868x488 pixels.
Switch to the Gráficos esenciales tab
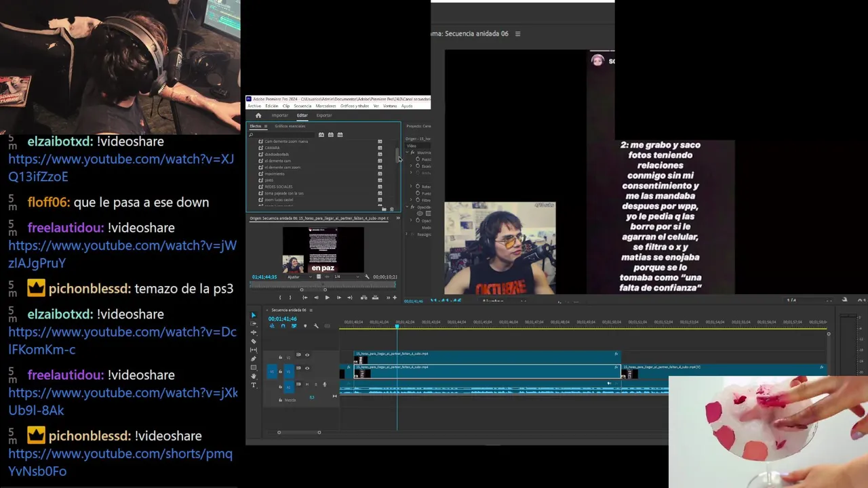click(x=290, y=126)
